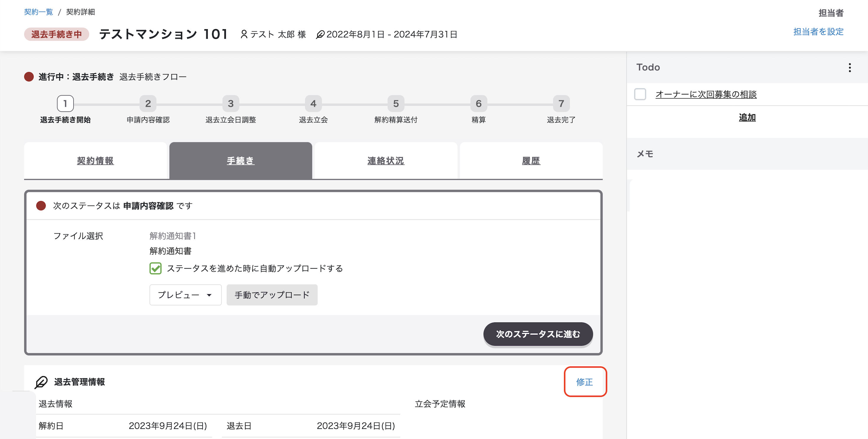Click the 契約詳細 breadcrumb text

tap(81, 12)
